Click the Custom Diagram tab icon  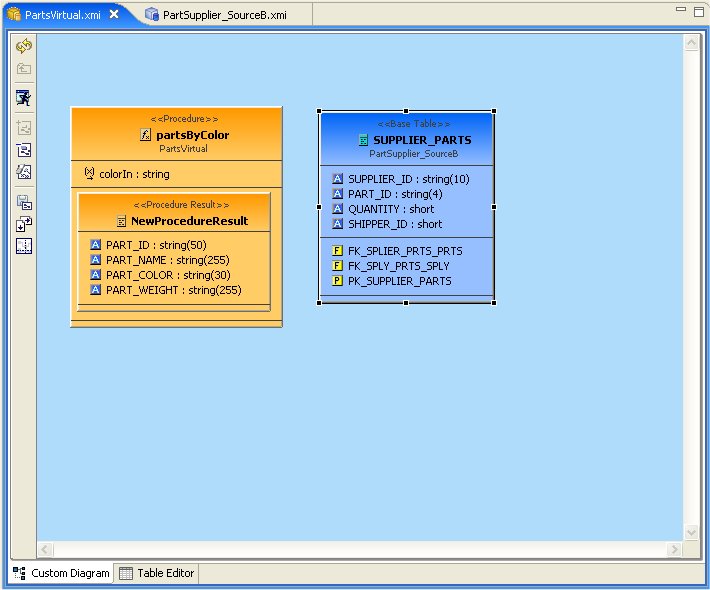[19, 573]
